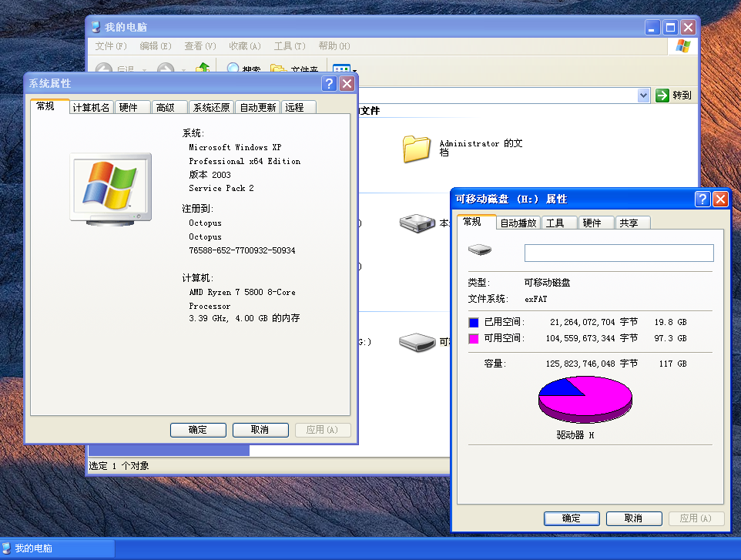This screenshot has width=741, height=560.
Task: Click the 我的电脑 taskbar button
Action: point(57,548)
